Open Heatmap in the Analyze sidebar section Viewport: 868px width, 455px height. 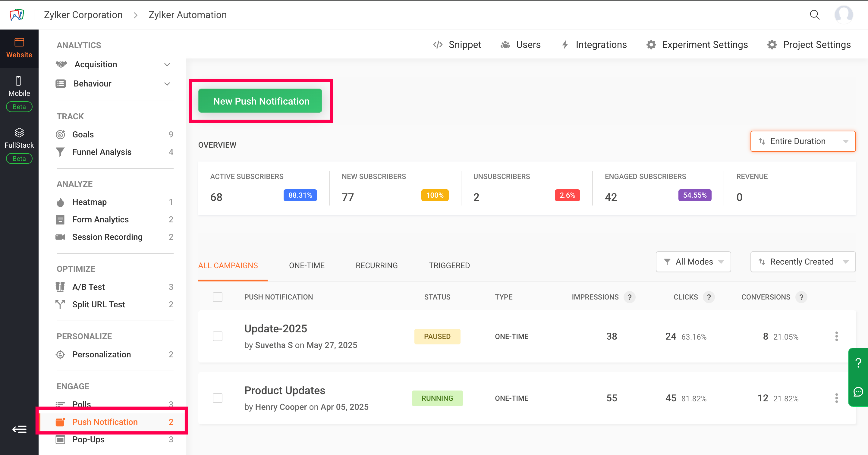tap(89, 202)
